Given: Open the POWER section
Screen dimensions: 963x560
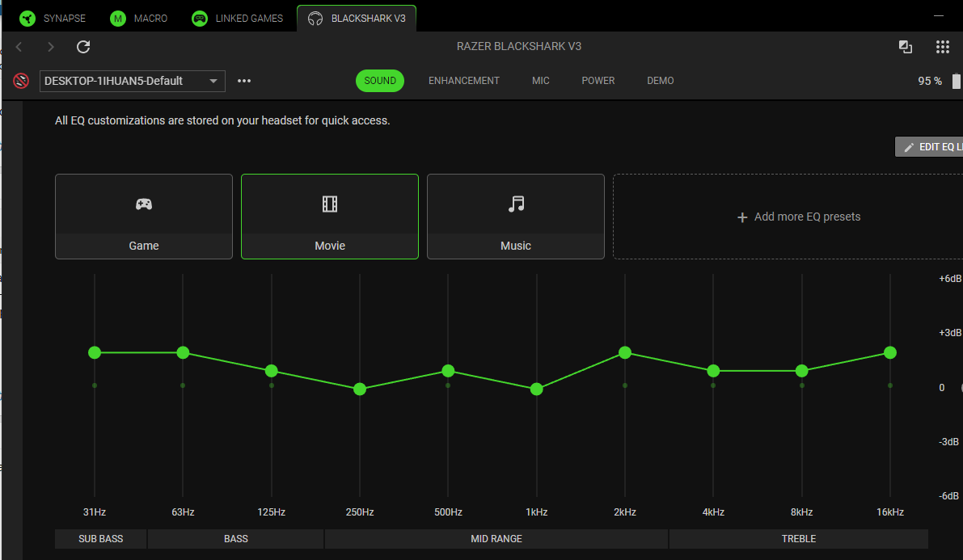Looking at the screenshot, I should tap(598, 81).
